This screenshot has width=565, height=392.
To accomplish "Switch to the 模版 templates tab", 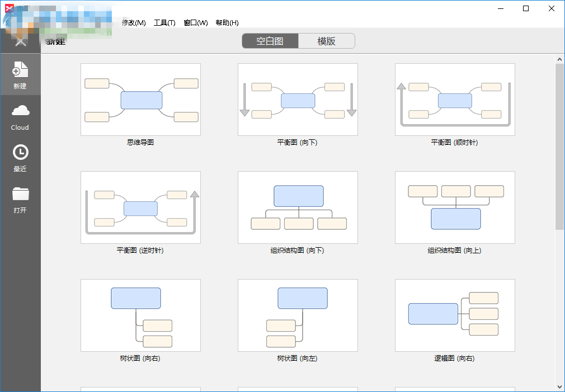I will pos(327,40).
